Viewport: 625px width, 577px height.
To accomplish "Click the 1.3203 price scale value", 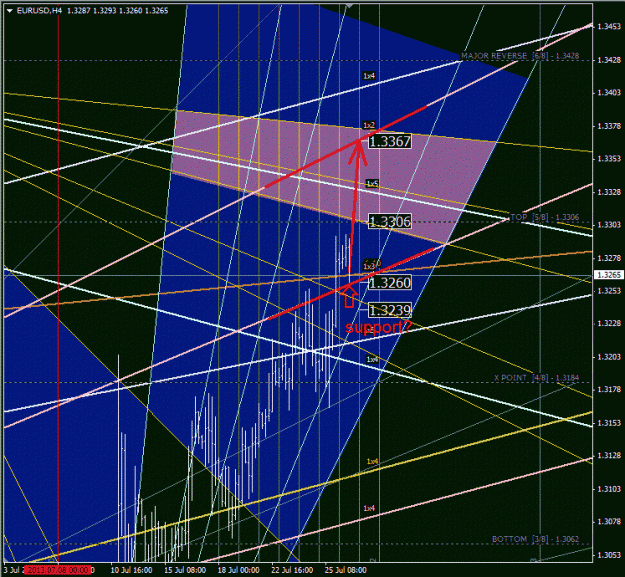I will coord(609,357).
